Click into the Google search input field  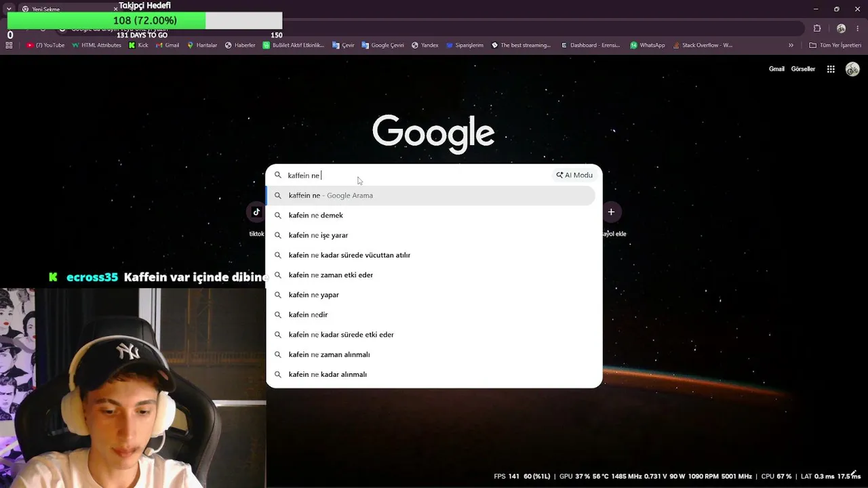pyautogui.click(x=417, y=176)
